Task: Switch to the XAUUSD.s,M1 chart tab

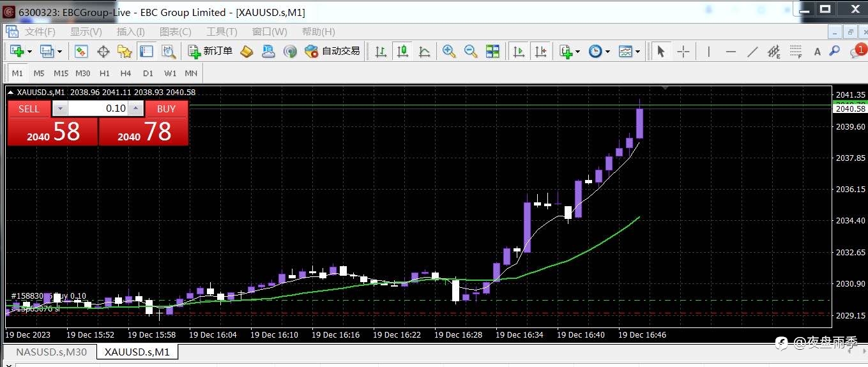Action: click(x=137, y=352)
